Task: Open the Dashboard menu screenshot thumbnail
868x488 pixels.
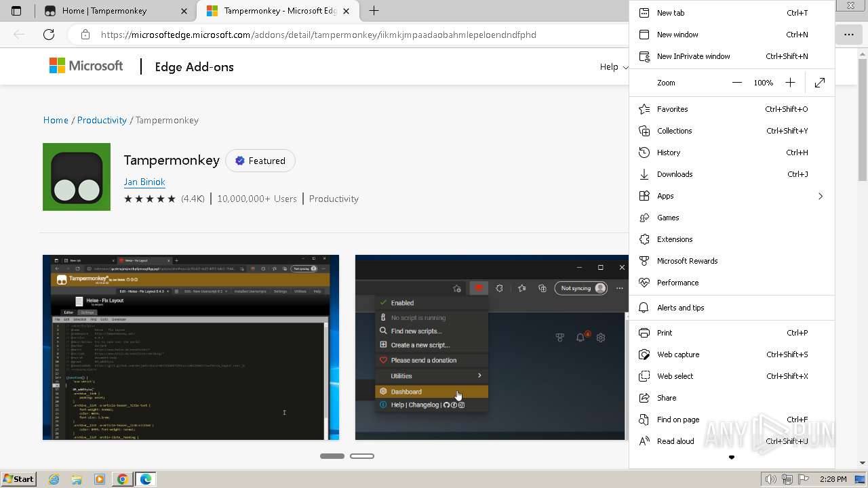Action: [492, 347]
